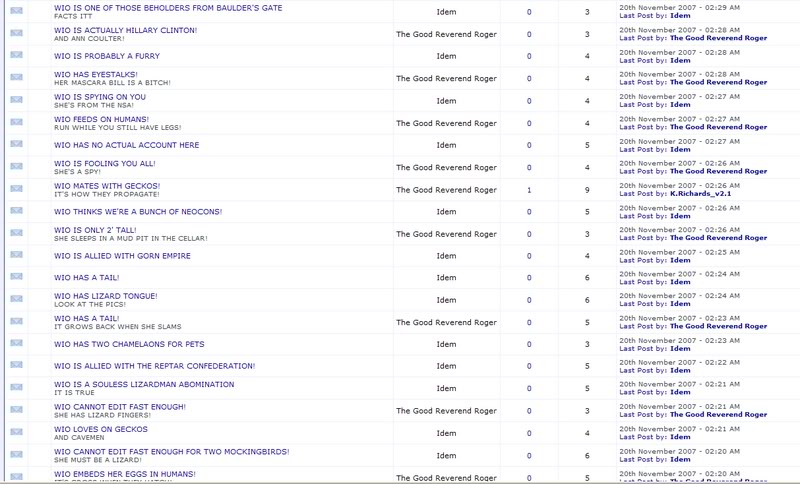The image size is (800, 484).
Task: Click date '20th November 2007 - 02:29 AM'
Action: pyautogui.click(x=680, y=8)
